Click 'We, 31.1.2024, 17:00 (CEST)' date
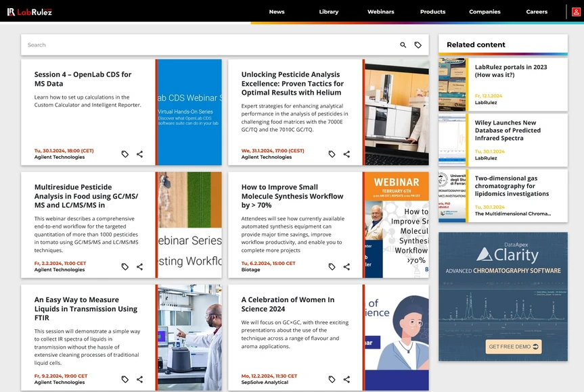Screen dimensions: 584x392 coord(273,151)
